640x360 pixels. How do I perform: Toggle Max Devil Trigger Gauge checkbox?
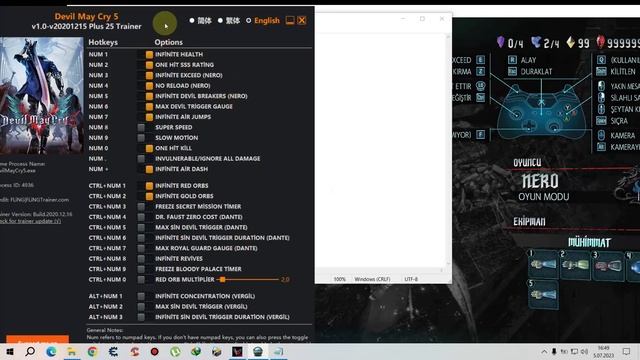pos(149,107)
